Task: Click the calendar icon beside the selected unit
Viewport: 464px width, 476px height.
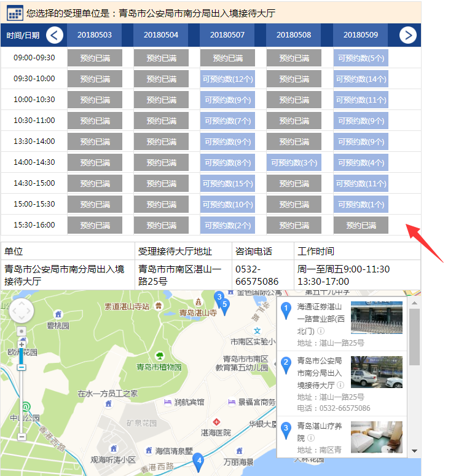Action: tap(15, 13)
